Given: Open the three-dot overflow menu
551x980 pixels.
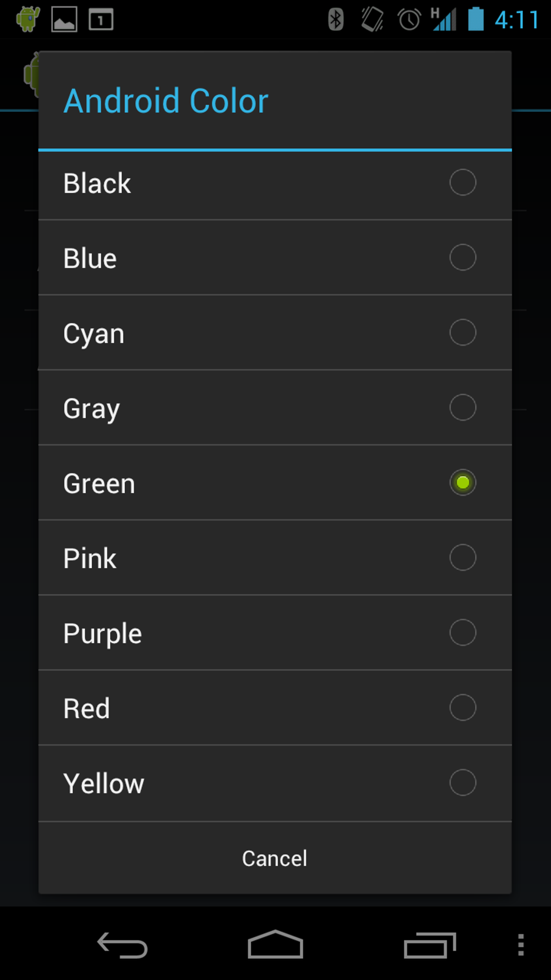Looking at the screenshot, I should pos(521,945).
